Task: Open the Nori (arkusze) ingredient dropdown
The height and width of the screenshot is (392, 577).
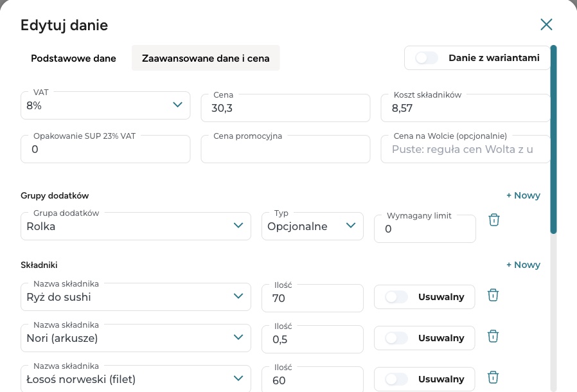Action: [x=136, y=338]
